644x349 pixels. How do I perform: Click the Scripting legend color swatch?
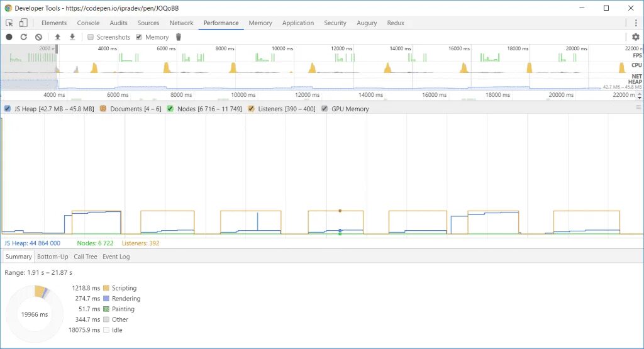(106, 288)
